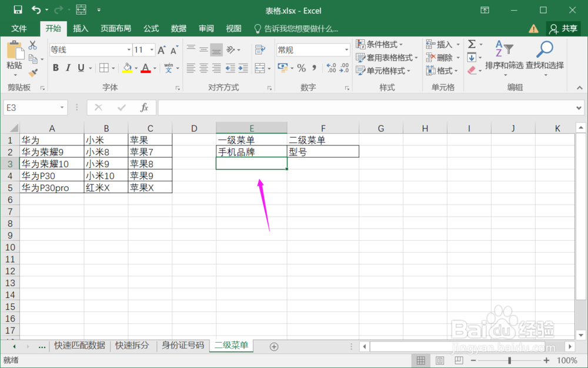This screenshot has width=588, height=368.
Task: Apply percent style with % icon
Action: [301, 68]
